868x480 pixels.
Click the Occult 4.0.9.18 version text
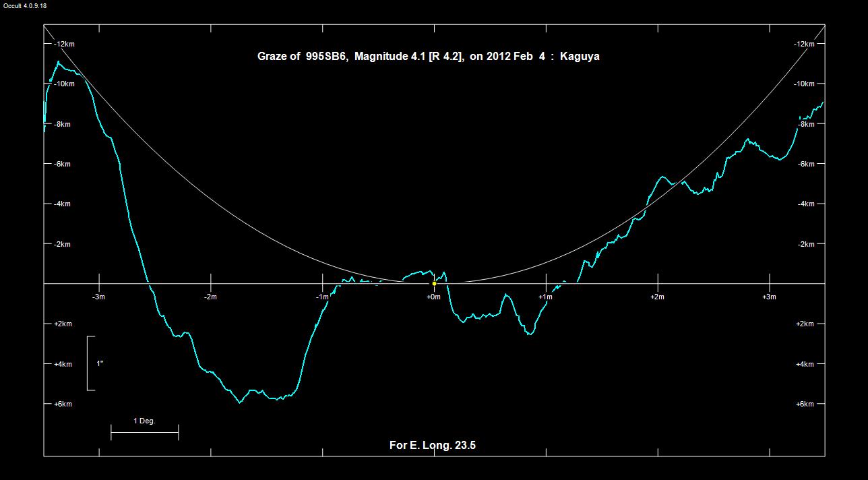[25, 5]
